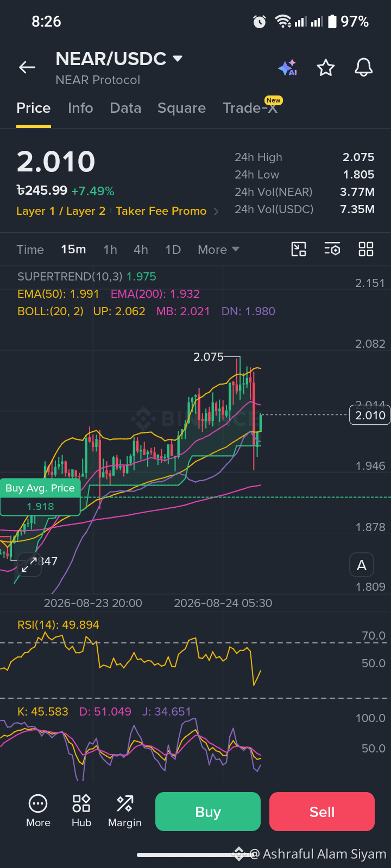Image resolution: width=391 pixels, height=868 pixels.
Task: Tap the Wi-Fi status icon
Action: [x=283, y=22]
